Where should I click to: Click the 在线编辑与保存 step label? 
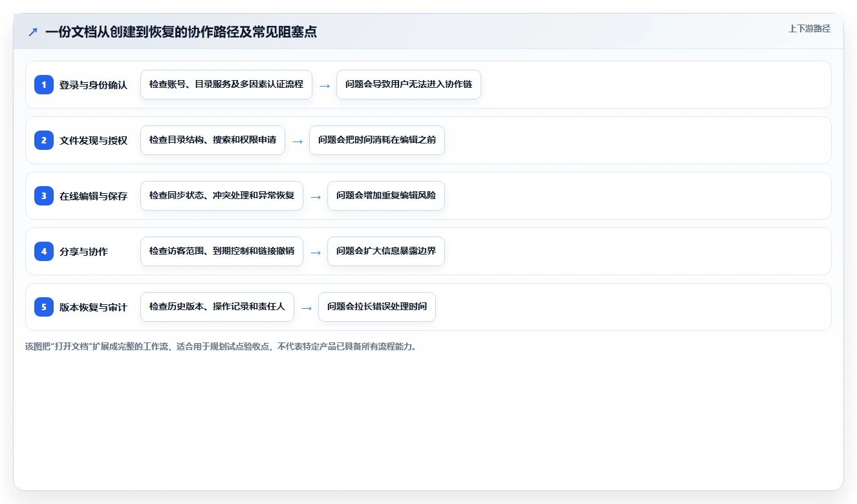pos(93,196)
